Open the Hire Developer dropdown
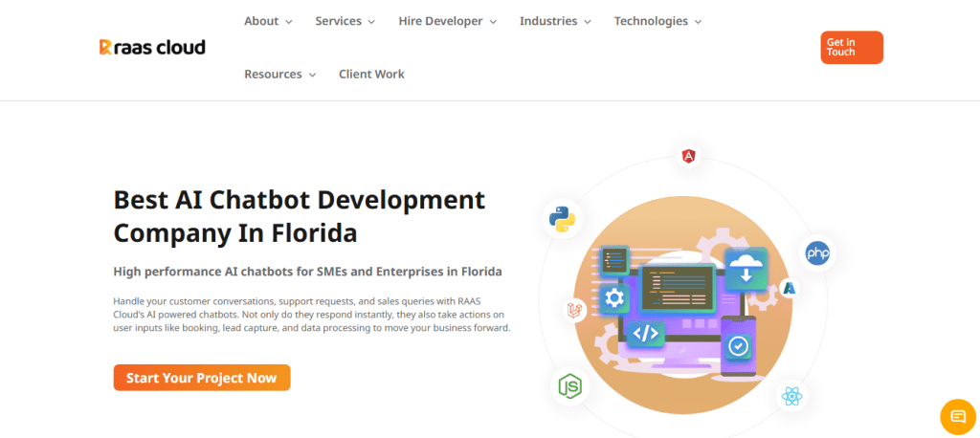Image resolution: width=980 pixels, height=438 pixels. pyautogui.click(x=448, y=21)
